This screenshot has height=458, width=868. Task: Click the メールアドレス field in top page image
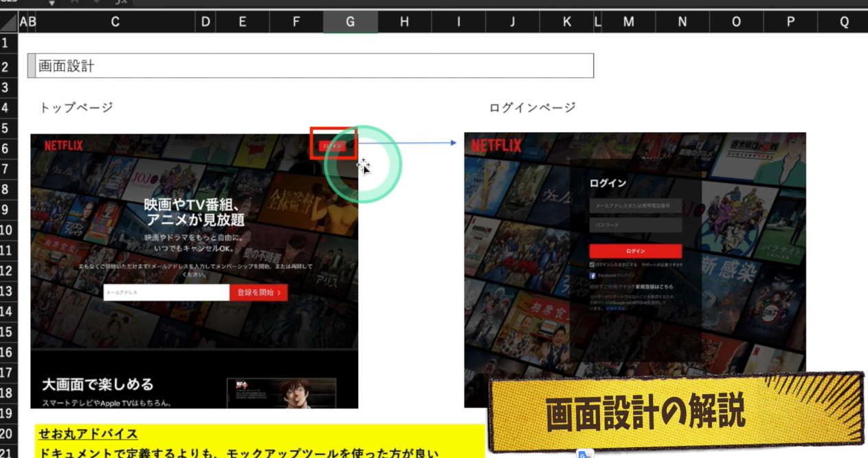[166, 292]
